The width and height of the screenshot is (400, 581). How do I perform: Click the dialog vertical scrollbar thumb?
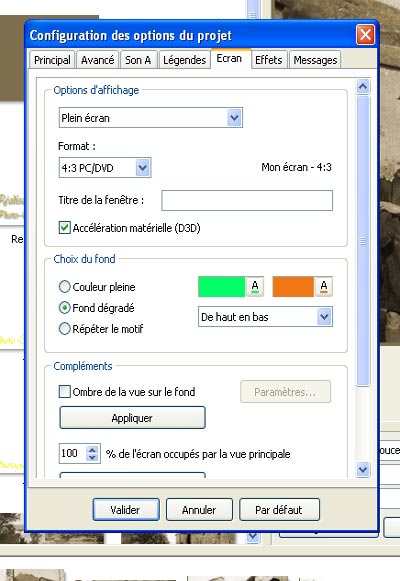[x=363, y=241]
